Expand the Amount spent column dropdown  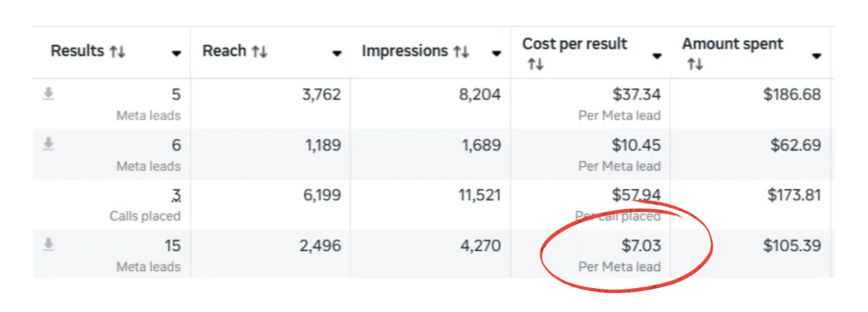coord(817,56)
